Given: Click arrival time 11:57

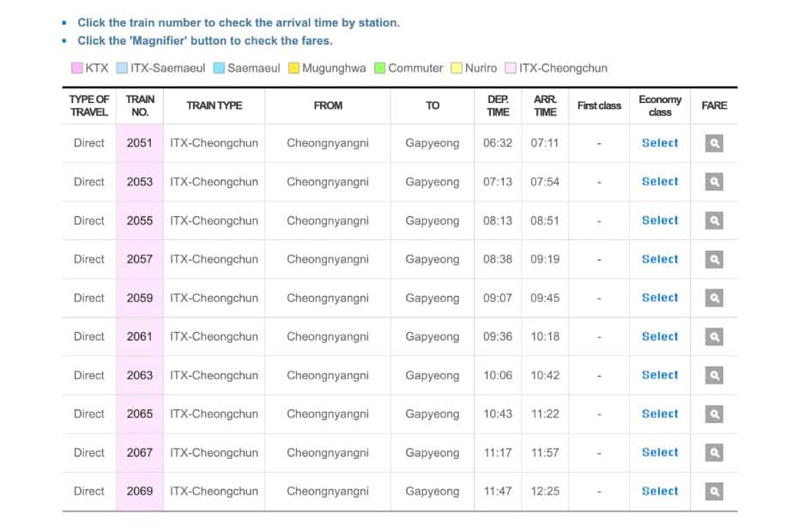Looking at the screenshot, I should click(x=545, y=452).
